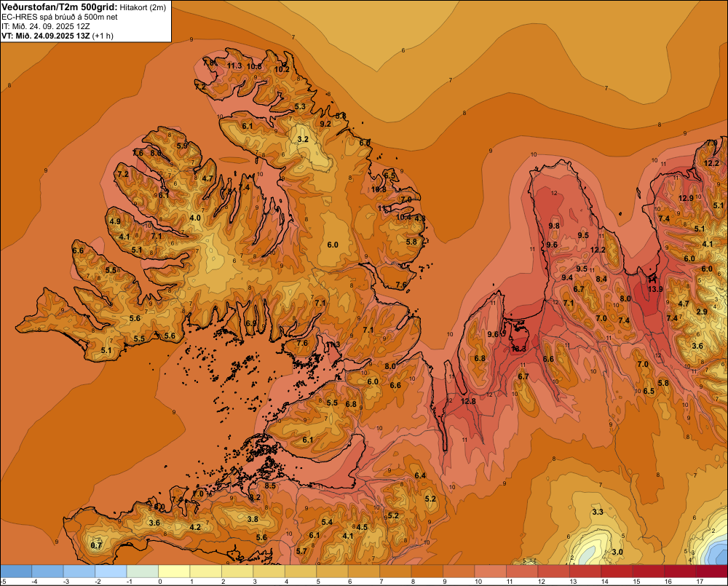Screen dimensions: 728x586
Task: Click the legend swatch between -5 and -4
Action: click(x=16, y=571)
